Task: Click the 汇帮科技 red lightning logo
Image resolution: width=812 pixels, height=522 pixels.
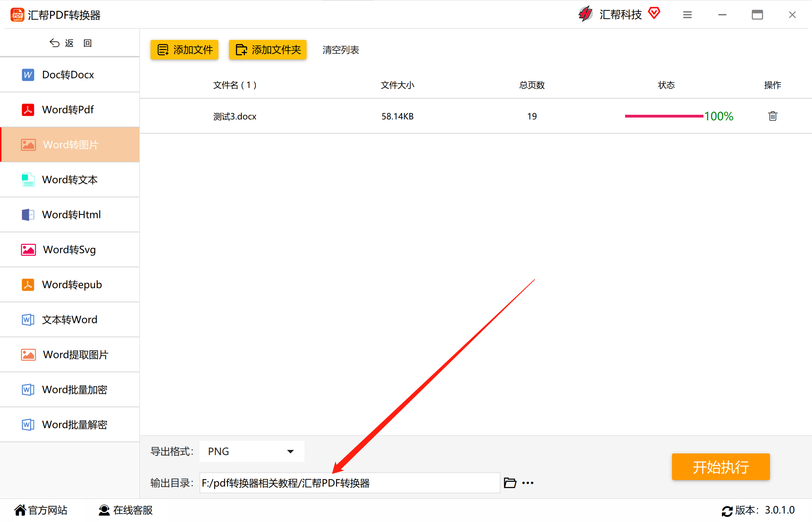Action: [x=585, y=14]
